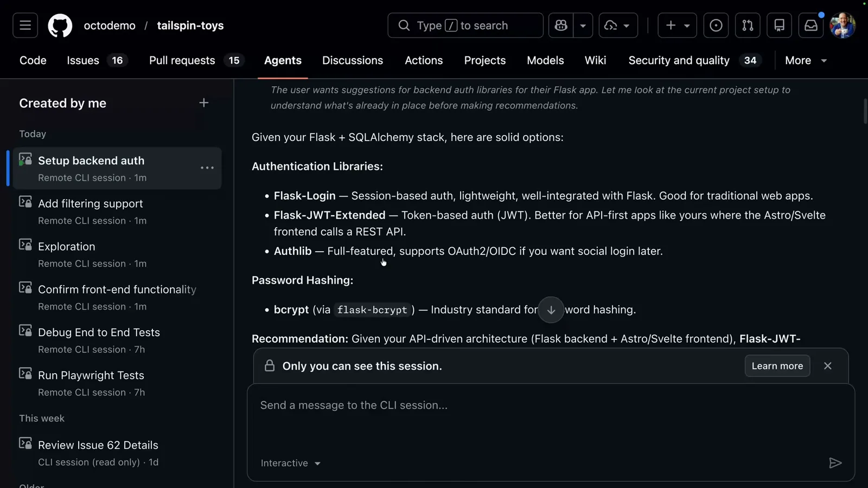Image resolution: width=868 pixels, height=488 pixels.
Task: Open the Projects tab
Action: (485, 60)
